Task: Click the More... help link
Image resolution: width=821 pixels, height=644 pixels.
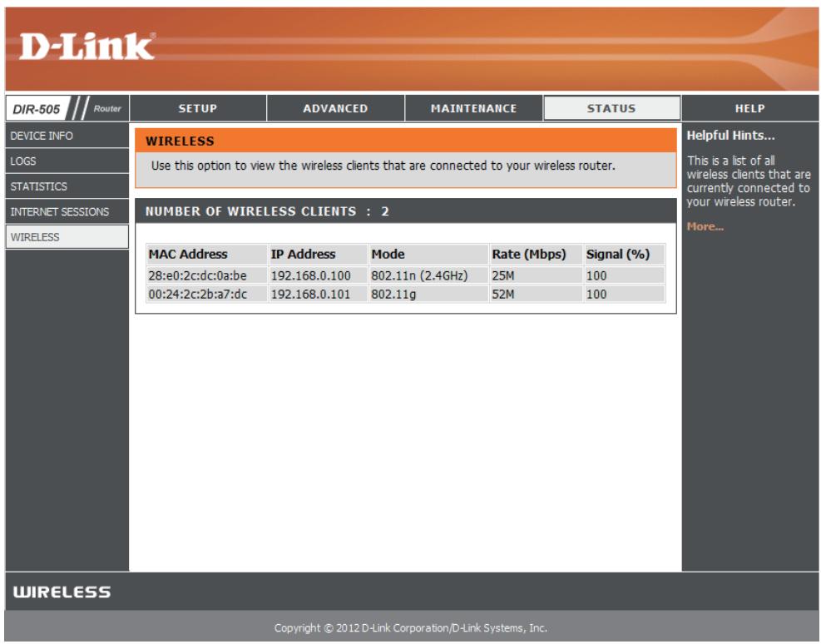Action: click(705, 226)
